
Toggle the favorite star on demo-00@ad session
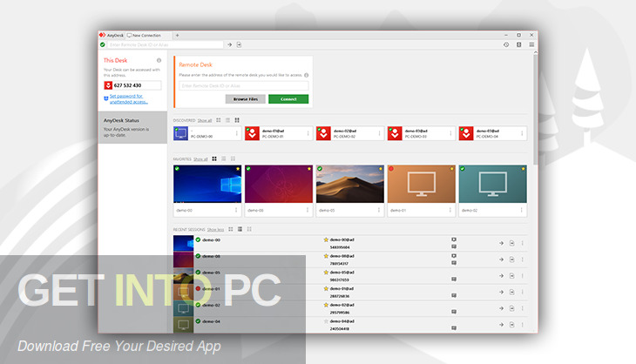[x=326, y=239]
